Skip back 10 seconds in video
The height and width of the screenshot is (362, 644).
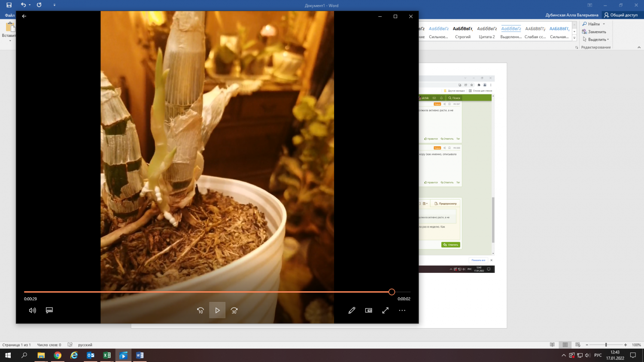(x=200, y=310)
